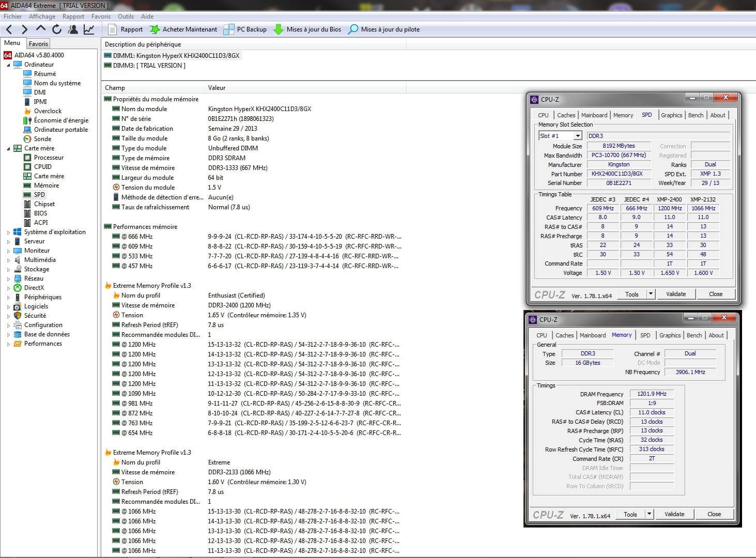This screenshot has height=558, width=756.
Task: Open the Favoris menu
Action: pos(101,17)
